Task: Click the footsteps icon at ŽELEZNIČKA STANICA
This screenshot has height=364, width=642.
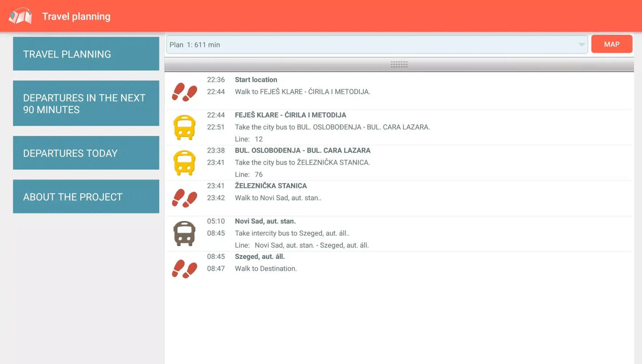Action: (x=185, y=198)
